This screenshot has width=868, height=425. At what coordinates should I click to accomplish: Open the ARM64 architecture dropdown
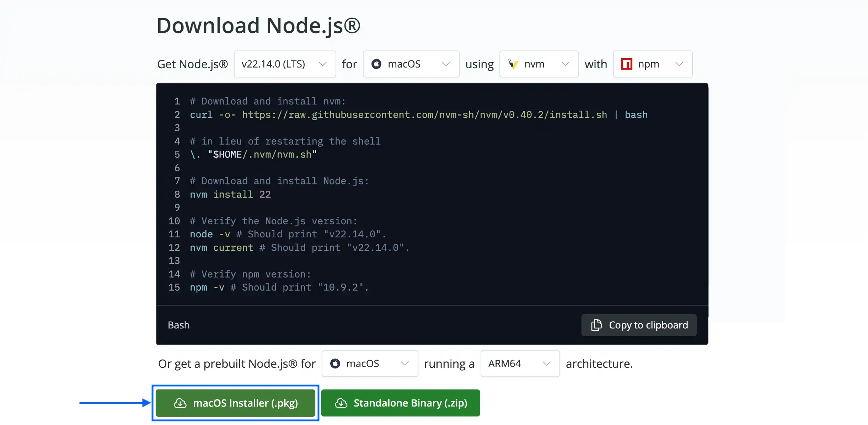click(x=520, y=364)
